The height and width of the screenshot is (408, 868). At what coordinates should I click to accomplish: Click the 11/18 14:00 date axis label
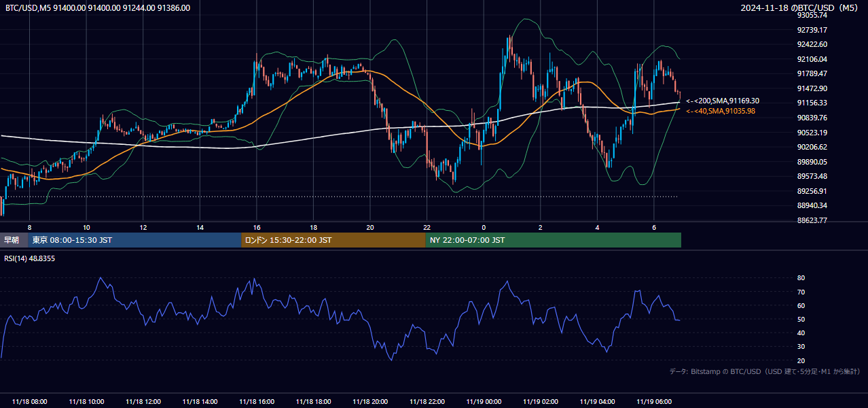pyautogui.click(x=200, y=402)
